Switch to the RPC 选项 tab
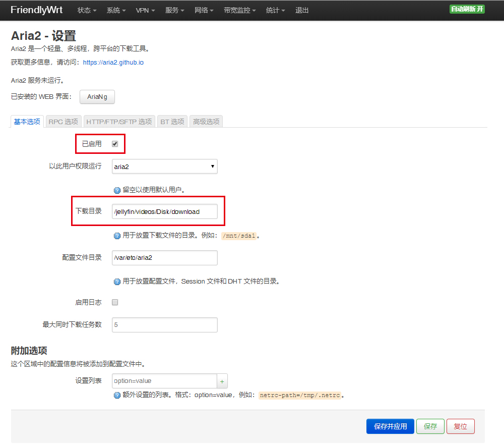The height and width of the screenshot is (444, 504). point(64,122)
